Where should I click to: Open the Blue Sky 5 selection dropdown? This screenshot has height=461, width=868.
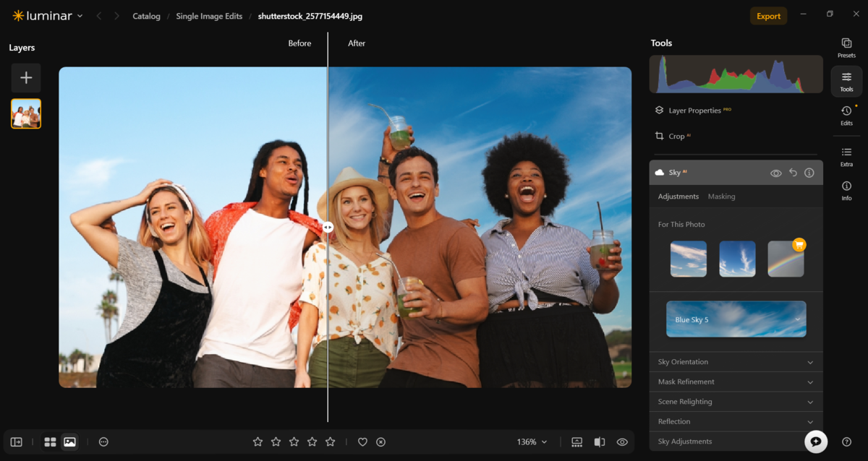click(736, 319)
